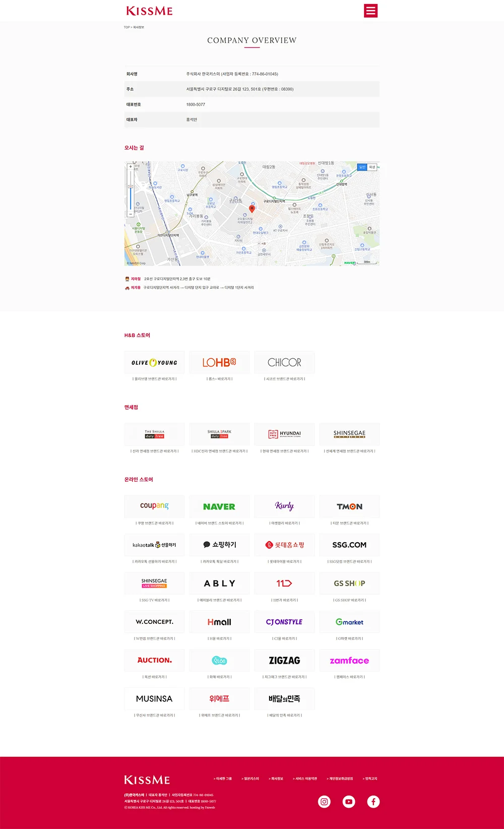504x829 pixels.
Task: Follow the 쿠팡 브랜드관 바로가기 link
Action: (x=154, y=523)
